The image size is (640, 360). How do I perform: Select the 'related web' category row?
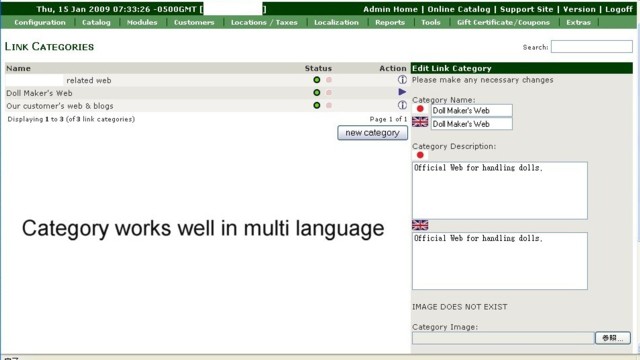click(x=206, y=80)
